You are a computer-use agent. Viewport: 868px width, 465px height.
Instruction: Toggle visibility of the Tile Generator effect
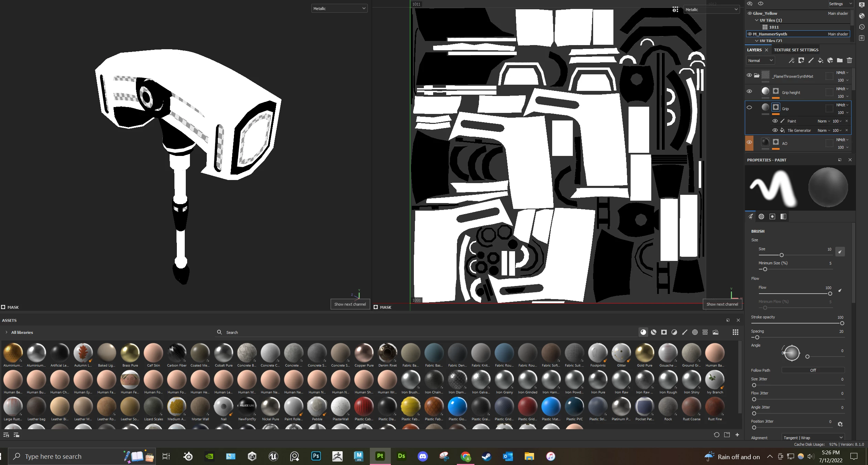tap(775, 130)
